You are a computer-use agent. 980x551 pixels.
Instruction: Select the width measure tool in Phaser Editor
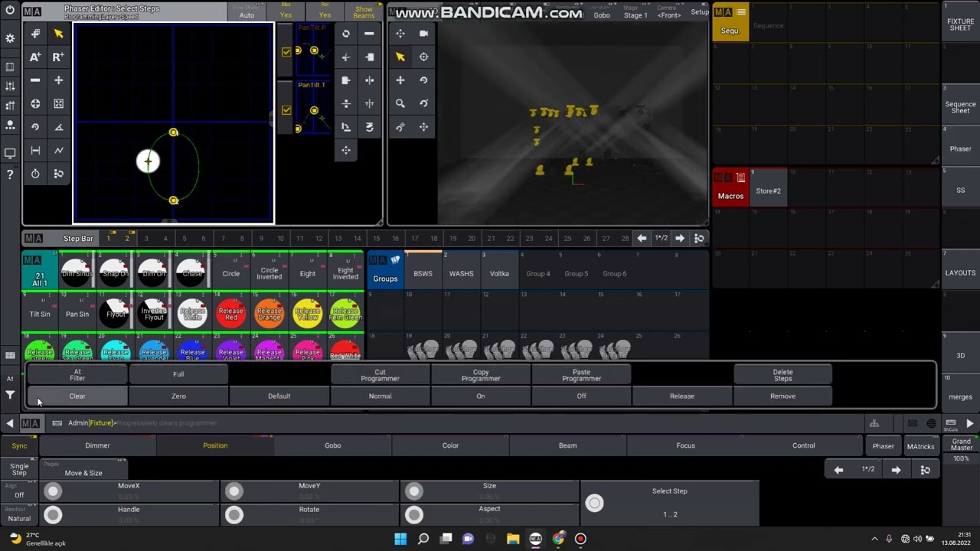click(x=35, y=151)
